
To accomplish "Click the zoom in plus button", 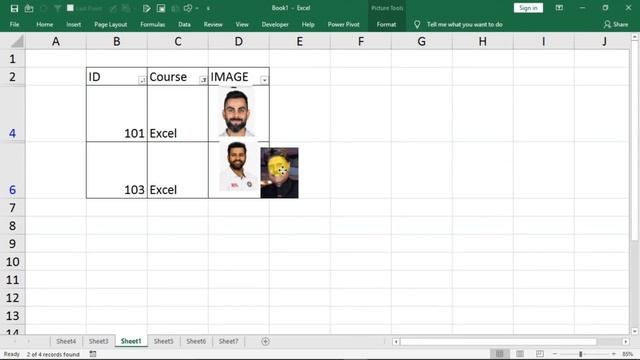I will coord(614,354).
